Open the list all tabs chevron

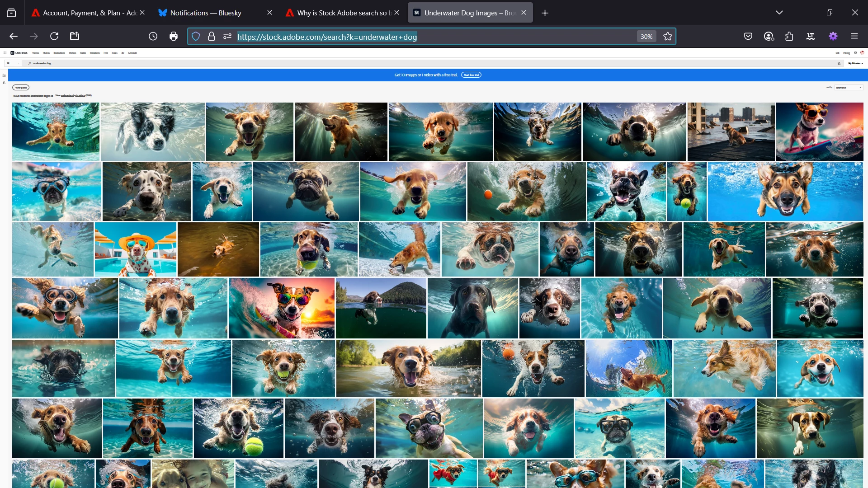(779, 13)
